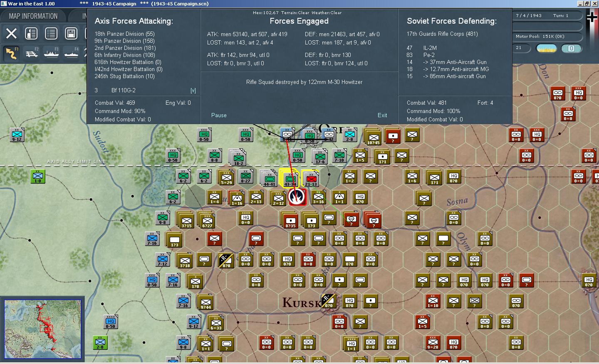Screen dimensions: 599x364
Task: Click the 2nd Panzer Division (181) entry
Action: pos(125,48)
